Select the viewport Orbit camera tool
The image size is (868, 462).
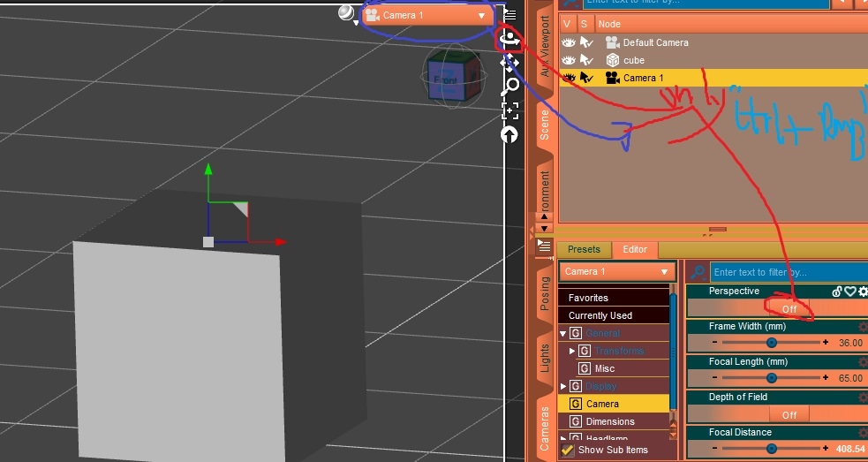click(x=509, y=40)
